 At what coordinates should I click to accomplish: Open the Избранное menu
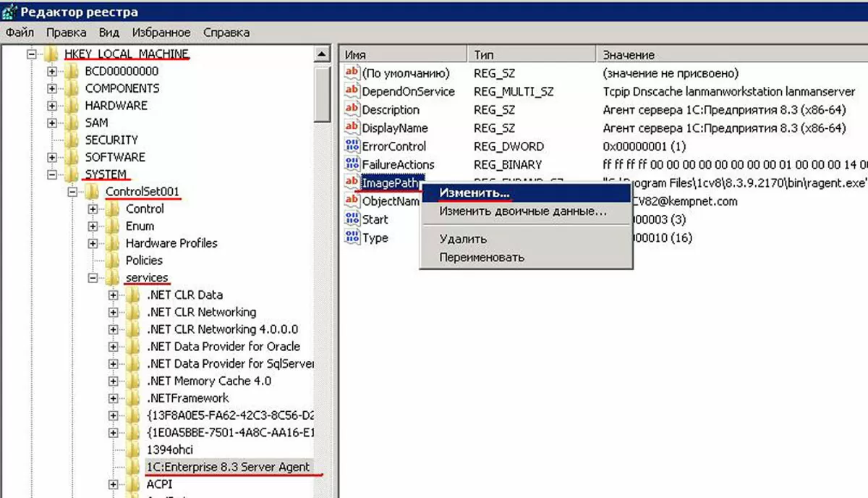[161, 33]
